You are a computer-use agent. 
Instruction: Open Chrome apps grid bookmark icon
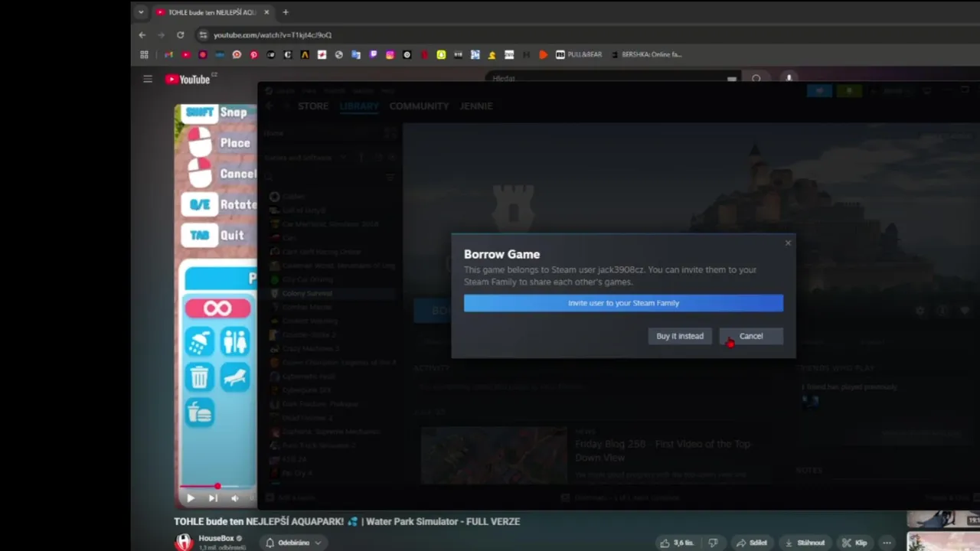pos(144,54)
